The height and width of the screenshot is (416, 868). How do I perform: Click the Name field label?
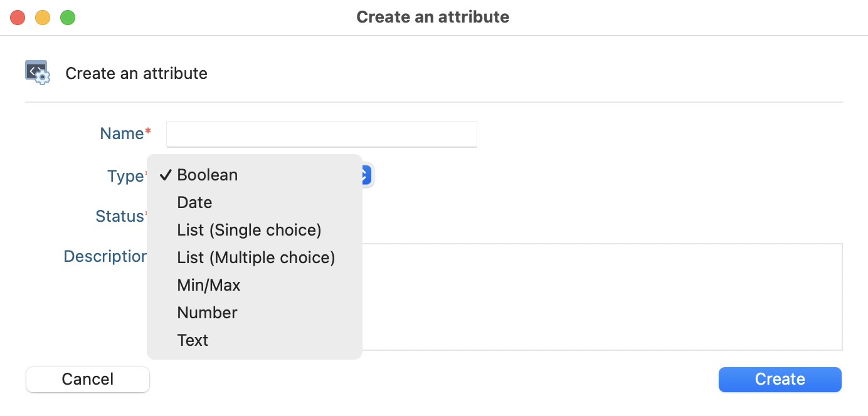click(122, 133)
